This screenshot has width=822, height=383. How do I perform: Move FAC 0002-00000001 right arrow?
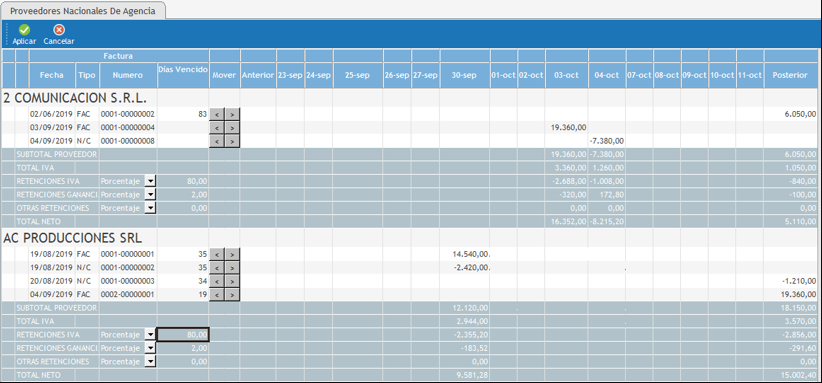tap(232, 294)
